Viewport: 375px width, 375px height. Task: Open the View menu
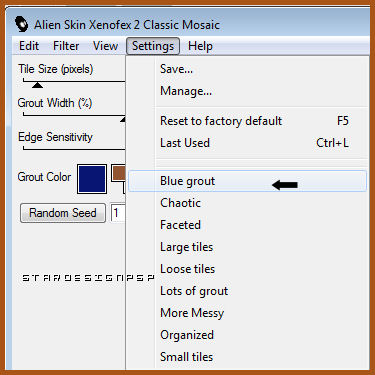[x=105, y=46]
